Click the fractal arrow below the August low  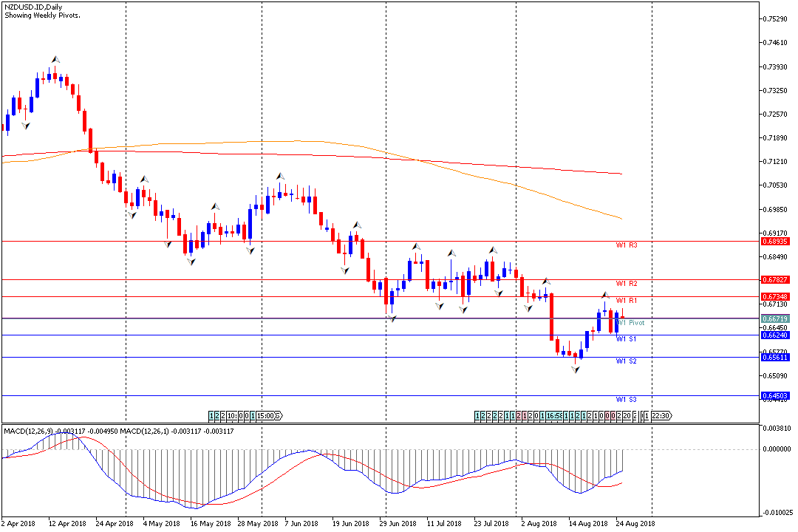coord(576,370)
